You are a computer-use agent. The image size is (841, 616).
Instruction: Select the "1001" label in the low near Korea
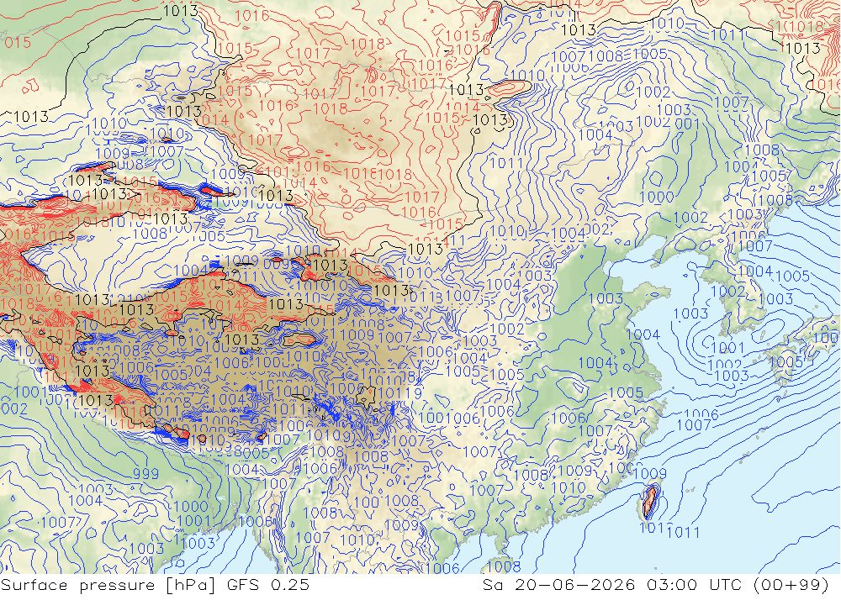pyautogui.click(x=727, y=348)
